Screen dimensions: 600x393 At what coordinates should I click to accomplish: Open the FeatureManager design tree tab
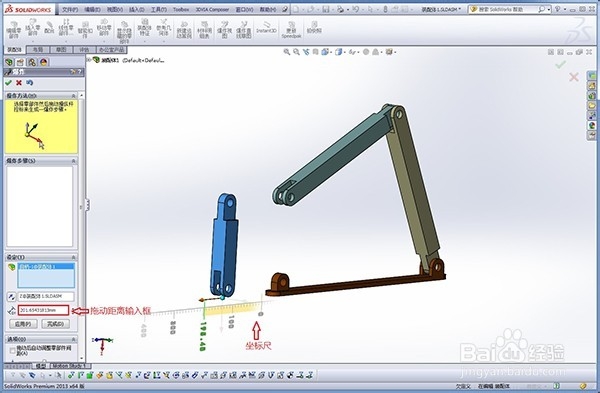click(x=9, y=62)
